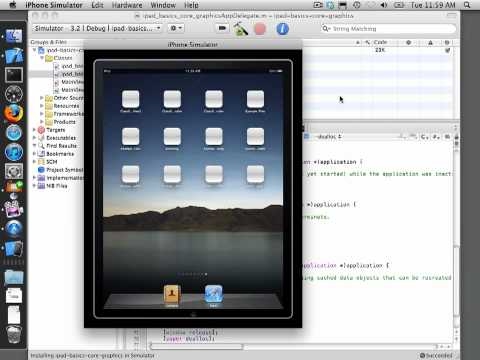480x360 pixels.
Task: Select the Project Symbols item
Action: click(65, 170)
